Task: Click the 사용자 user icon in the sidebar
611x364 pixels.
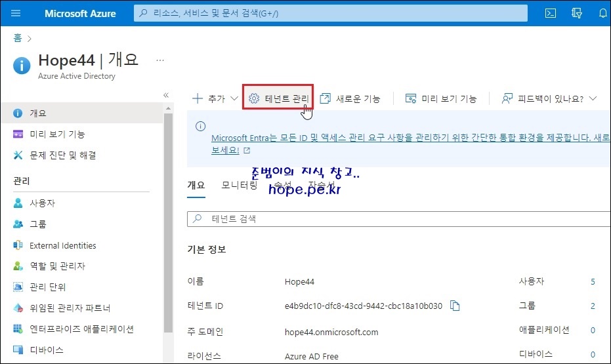Action: (18, 203)
